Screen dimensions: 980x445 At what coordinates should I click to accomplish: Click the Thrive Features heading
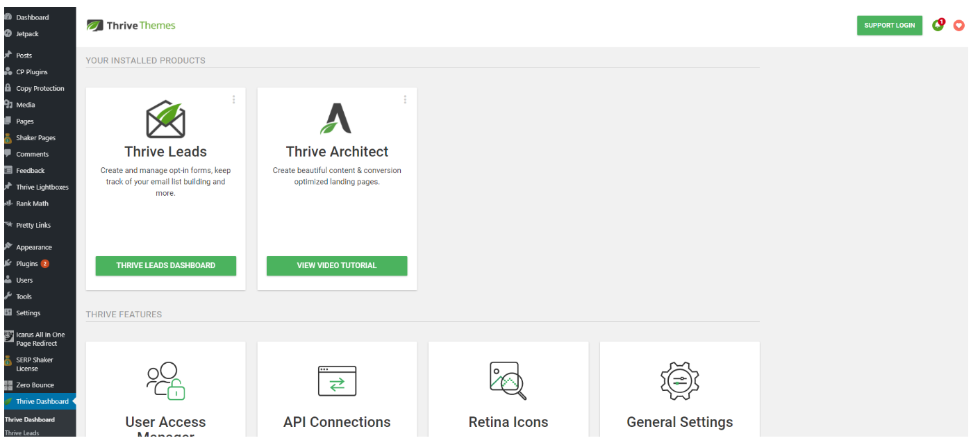pyautogui.click(x=124, y=314)
